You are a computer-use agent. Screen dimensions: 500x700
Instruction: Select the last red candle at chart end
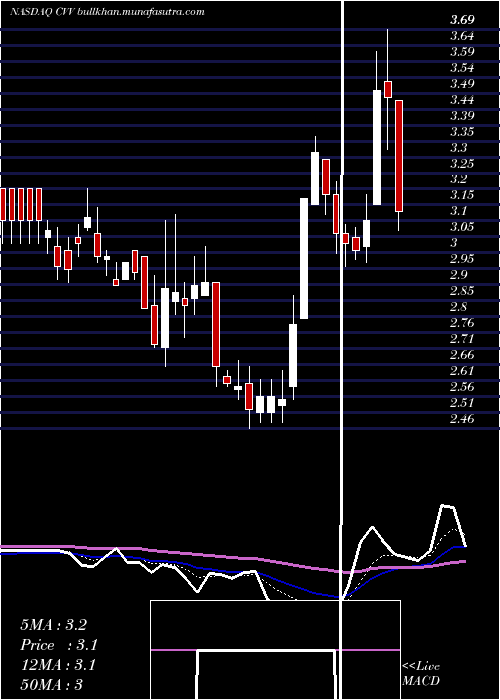tap(399, 156)
